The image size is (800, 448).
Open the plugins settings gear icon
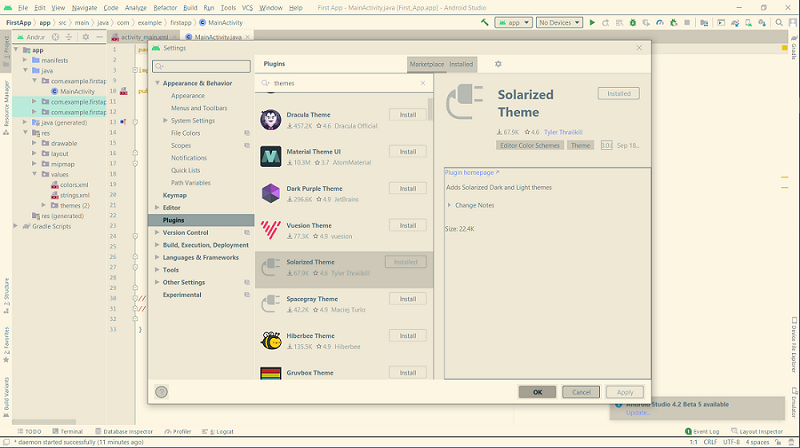tap(498, 64)
